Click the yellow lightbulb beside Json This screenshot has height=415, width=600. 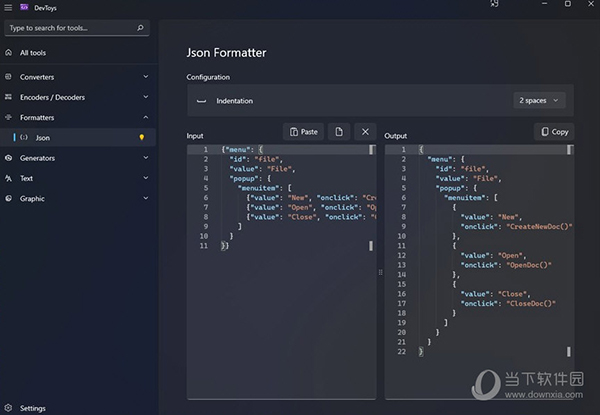pyautogui.click(x=142, y=137)
